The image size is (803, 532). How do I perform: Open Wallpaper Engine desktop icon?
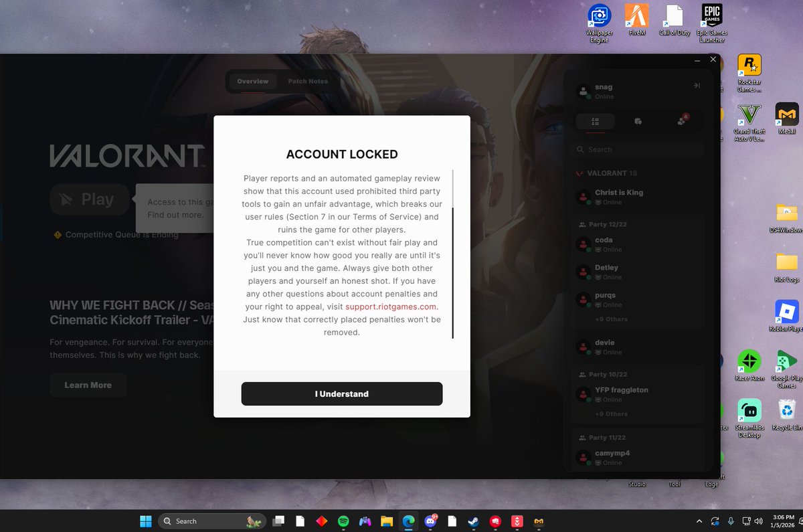click(599, 23)
